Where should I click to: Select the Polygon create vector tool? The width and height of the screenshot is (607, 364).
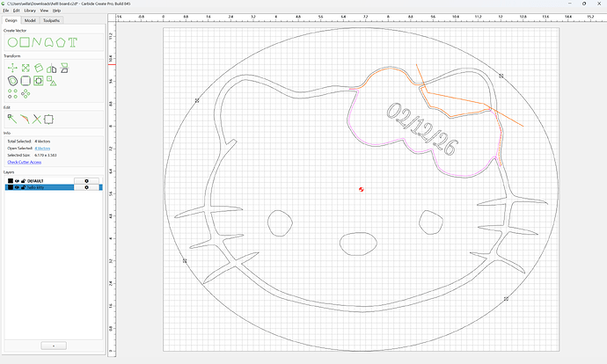tap(61, 42)
